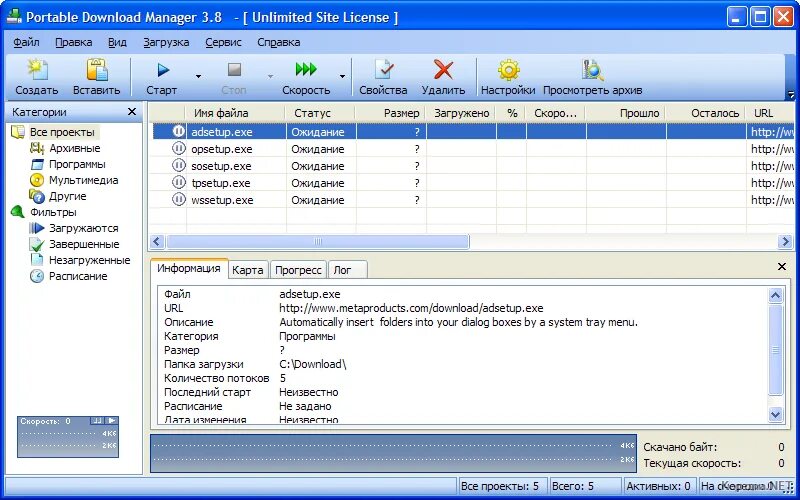
Task: Sort by Осталось column header
Action: coord(707,113)
